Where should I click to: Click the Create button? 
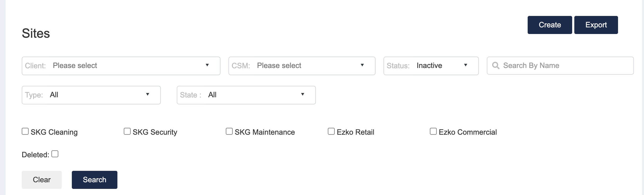550,25
